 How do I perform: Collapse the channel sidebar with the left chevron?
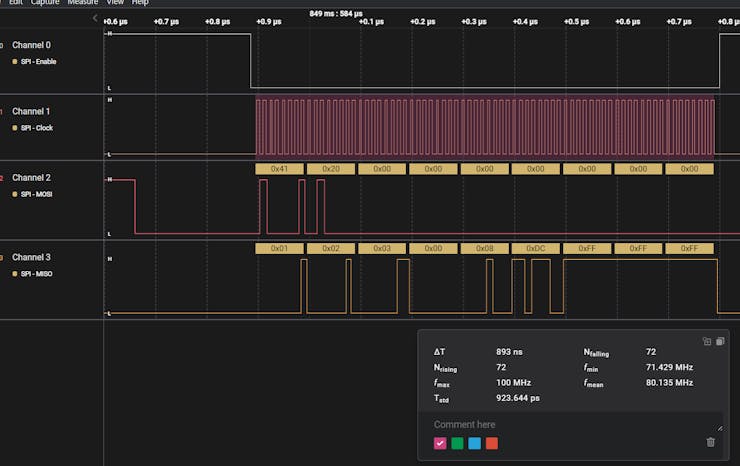95,19
